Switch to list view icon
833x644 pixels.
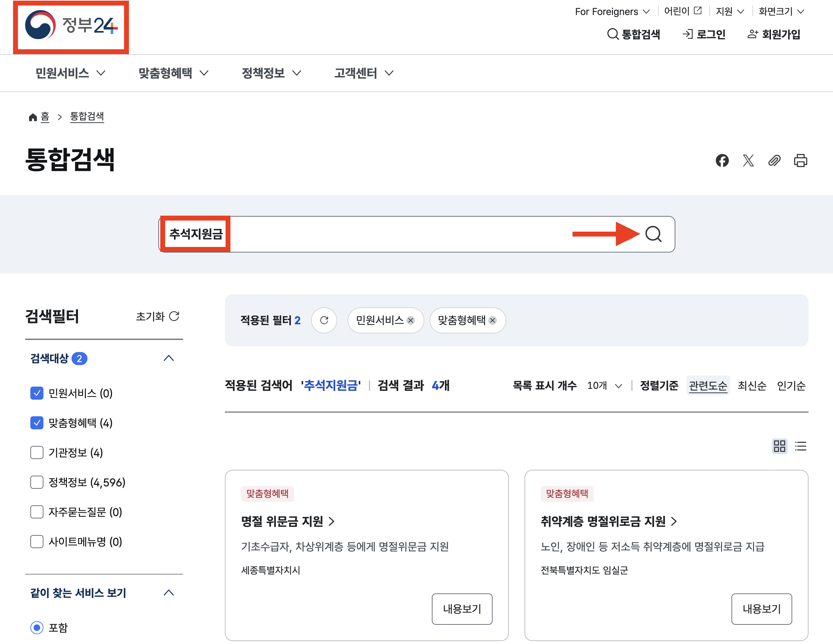click(x=800, y=446)
